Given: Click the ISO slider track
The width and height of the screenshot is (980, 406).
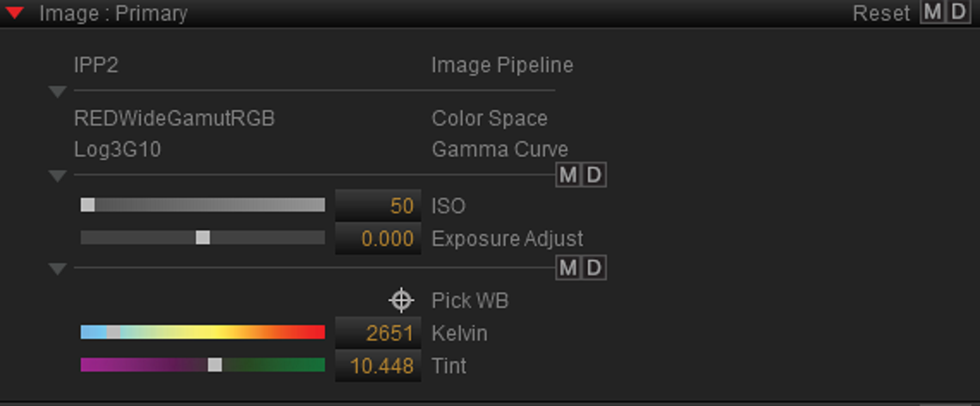Looking at the screenshot, I should (203, 205).
